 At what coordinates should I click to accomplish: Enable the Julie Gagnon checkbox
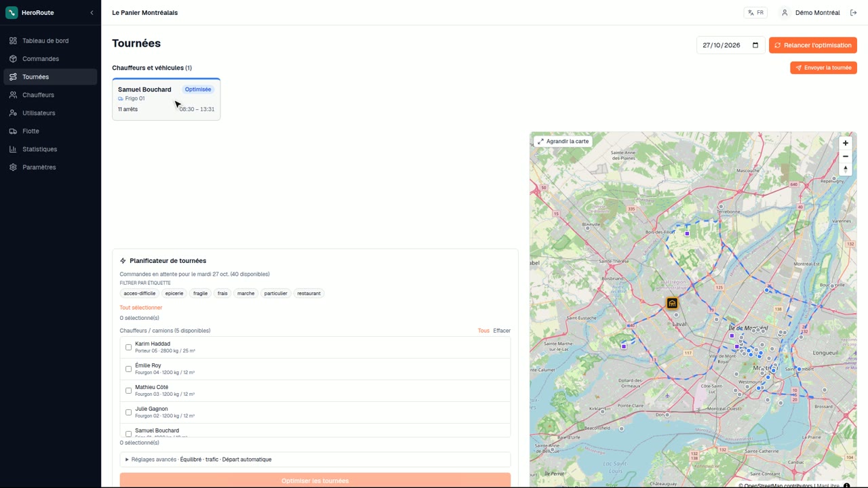(x=129, y=412)
